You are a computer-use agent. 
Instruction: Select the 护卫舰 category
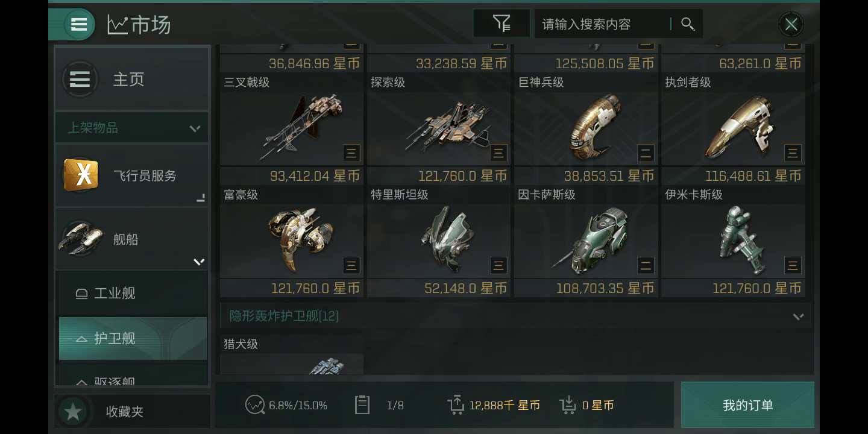coord(133,338)
